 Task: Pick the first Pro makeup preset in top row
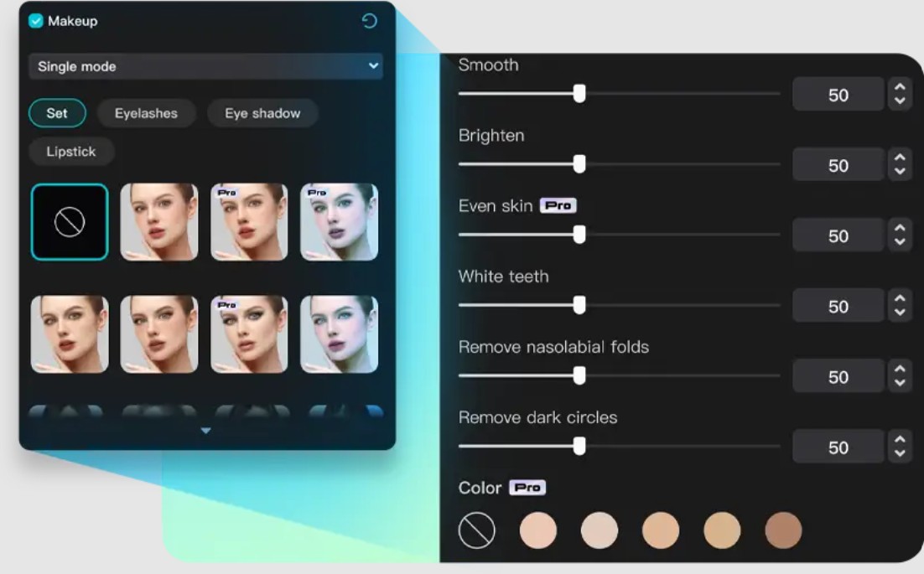[x=249, y=222]
